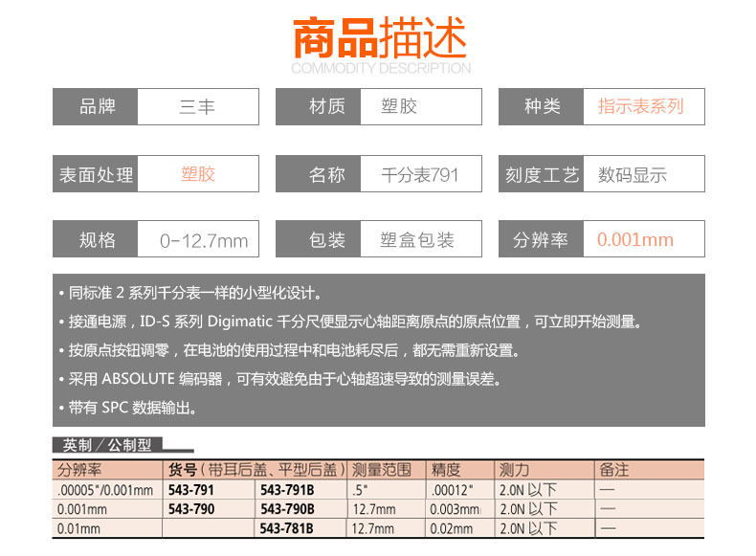Viewport: 756px width, 556px height.
Task: Select the 刻度工艺 label box
Action: coord(542,175)
